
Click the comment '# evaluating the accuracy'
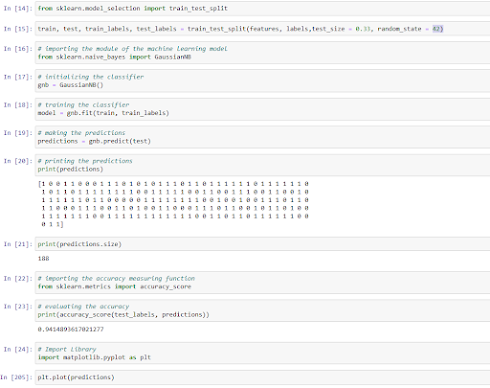click(83, 307)
